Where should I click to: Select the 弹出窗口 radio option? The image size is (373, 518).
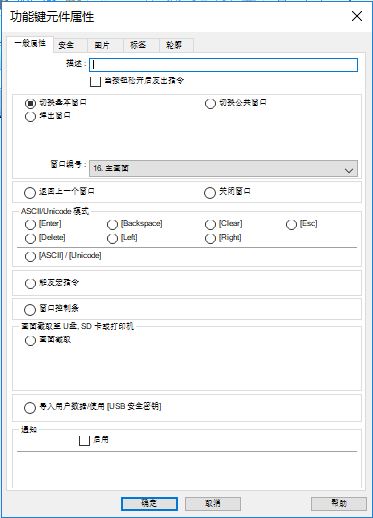coord(30,117)
